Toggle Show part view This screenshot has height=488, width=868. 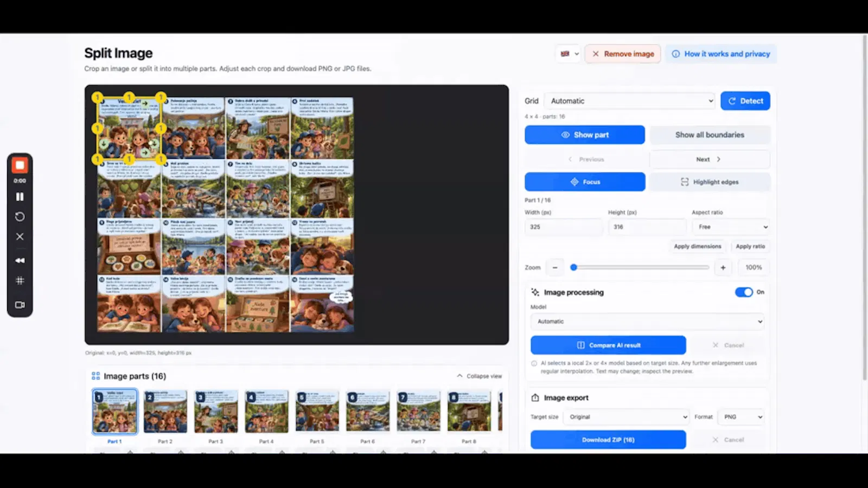coord(585,134)
